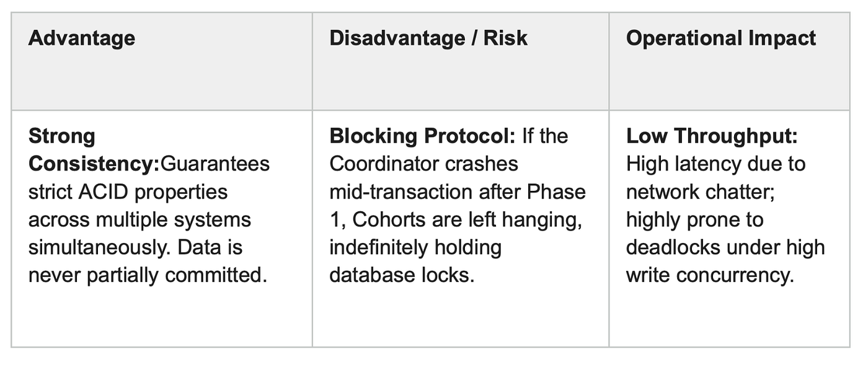
Task: Select the phrase 'highly prone to'
Action: 695,220
